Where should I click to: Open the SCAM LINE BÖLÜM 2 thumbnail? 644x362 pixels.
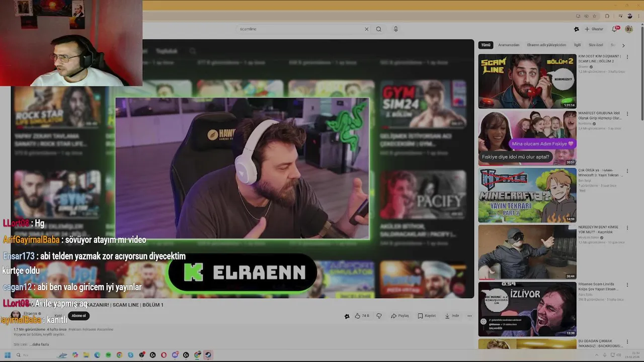[527, 81]
